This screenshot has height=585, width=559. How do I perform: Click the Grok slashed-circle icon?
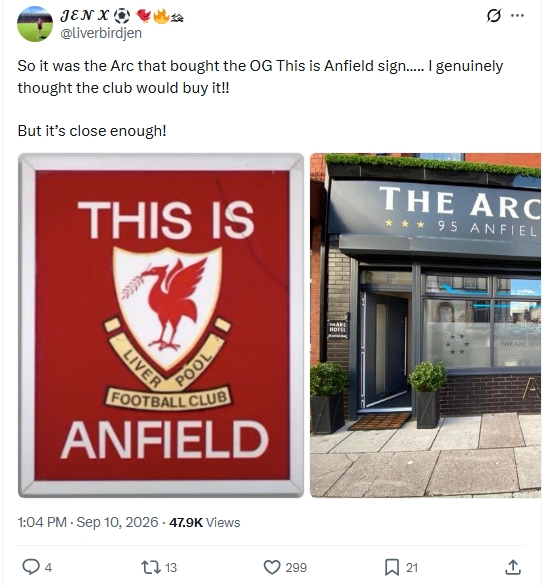click(x=494, y=16)
